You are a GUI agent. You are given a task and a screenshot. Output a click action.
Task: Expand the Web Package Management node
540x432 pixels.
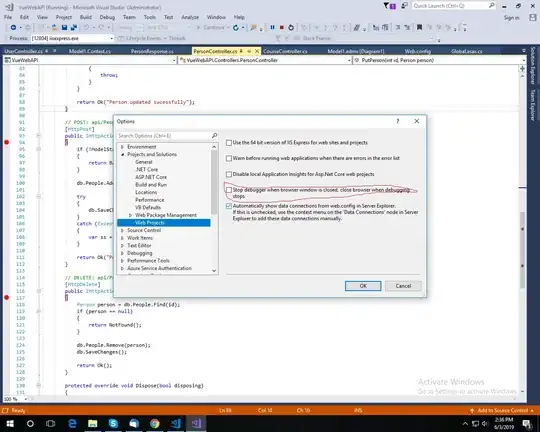click(130, 215)
